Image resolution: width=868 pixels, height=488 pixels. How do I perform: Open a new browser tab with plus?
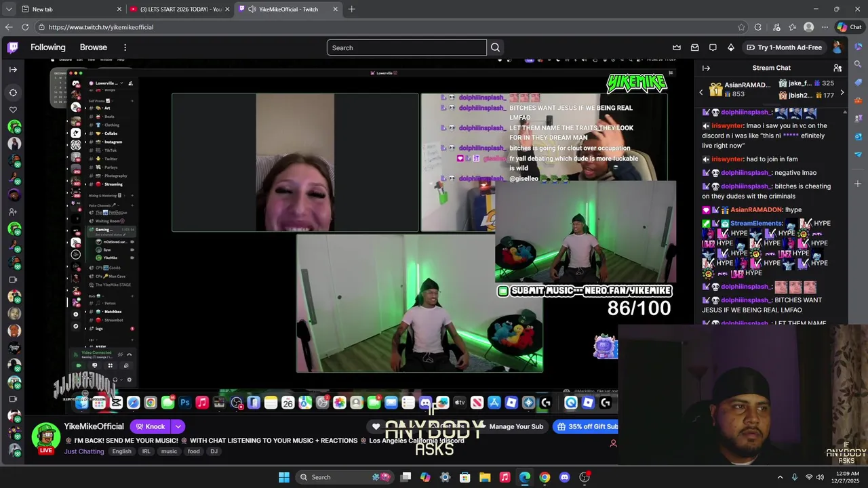click(x=351, y=9)
